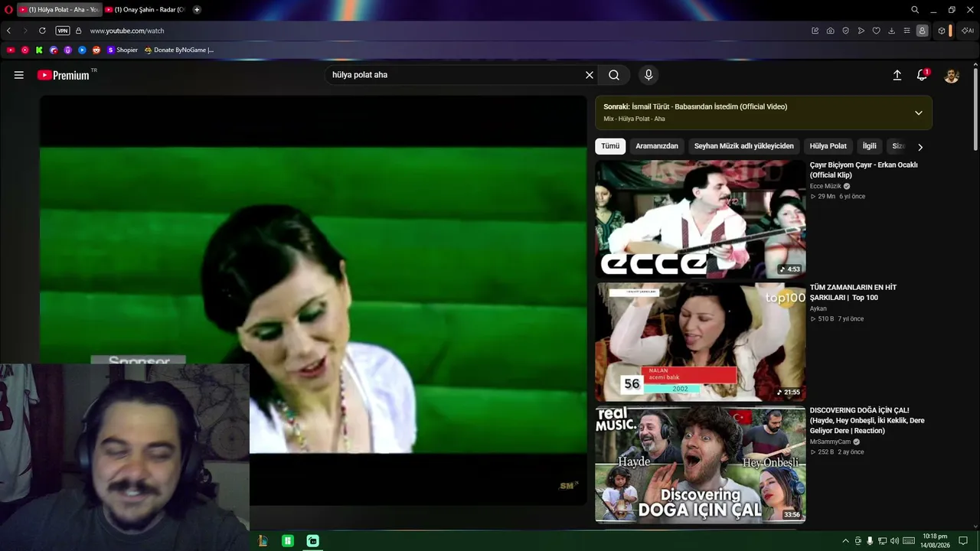Open Opera easy setup sliders icon
980x551 pixels.
pyautogui.click(x=907, y=31)
